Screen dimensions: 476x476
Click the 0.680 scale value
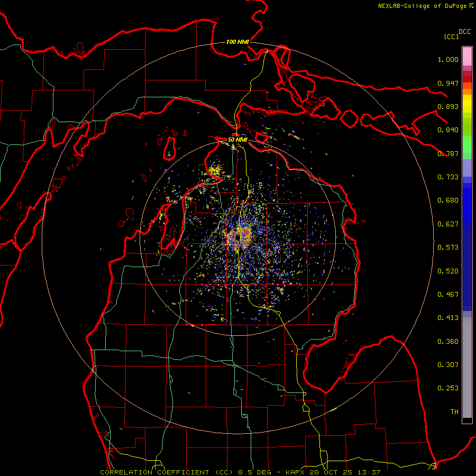[448, 200]
